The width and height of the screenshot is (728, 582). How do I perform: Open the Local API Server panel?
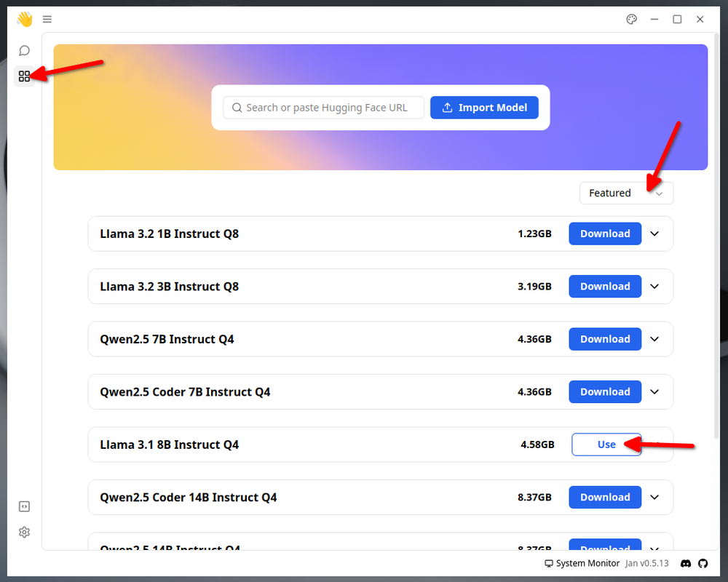(24, 506)
